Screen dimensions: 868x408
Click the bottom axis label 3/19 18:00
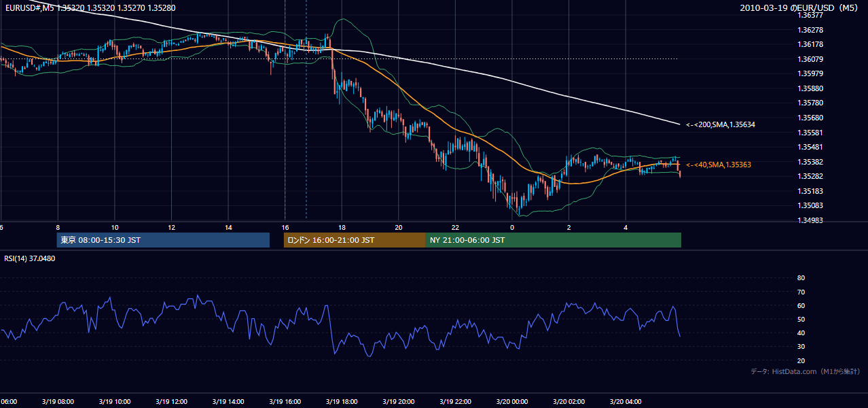pyautogui.click(x=342, y=402)
